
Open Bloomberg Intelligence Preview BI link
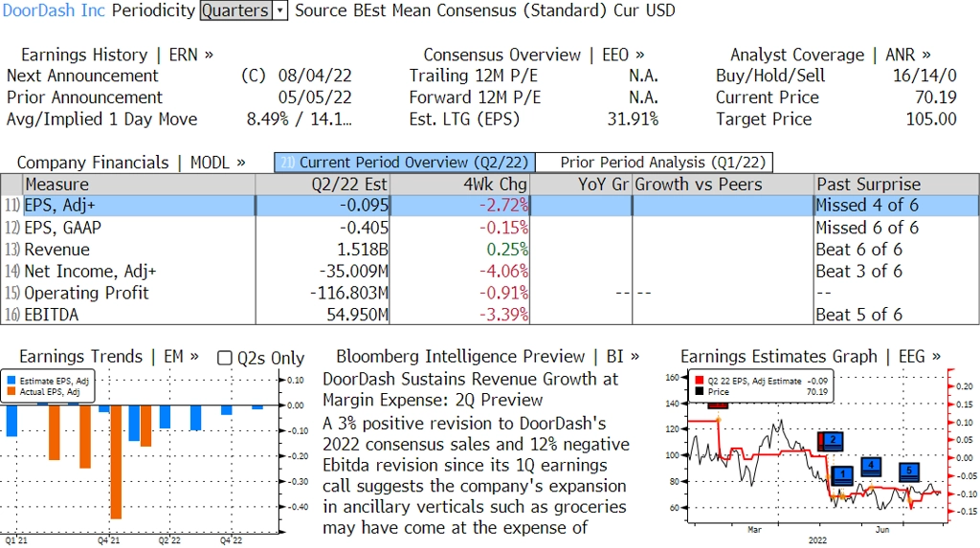[487, 356]
